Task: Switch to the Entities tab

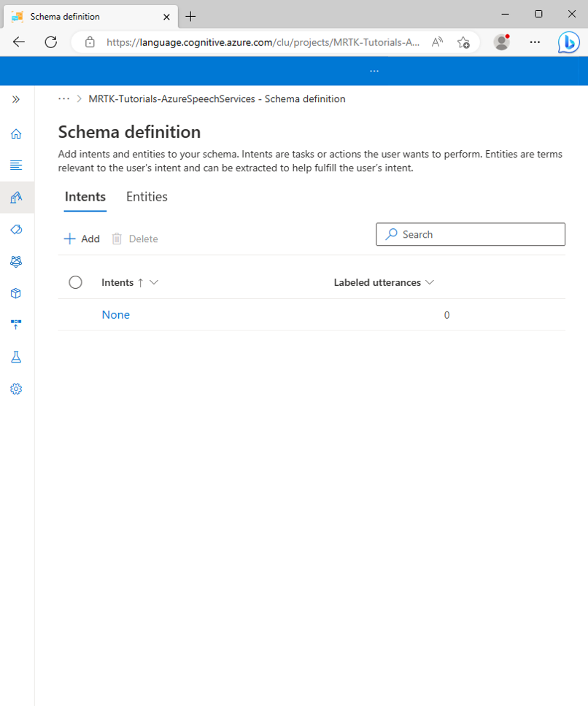Action: click(147, 196)
